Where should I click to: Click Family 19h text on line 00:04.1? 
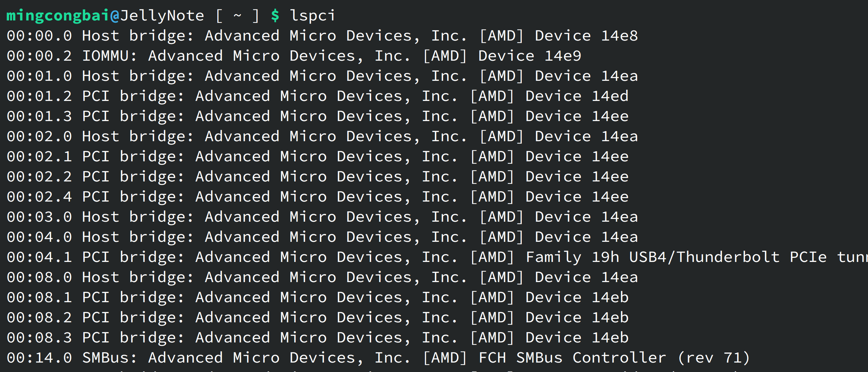572,257
